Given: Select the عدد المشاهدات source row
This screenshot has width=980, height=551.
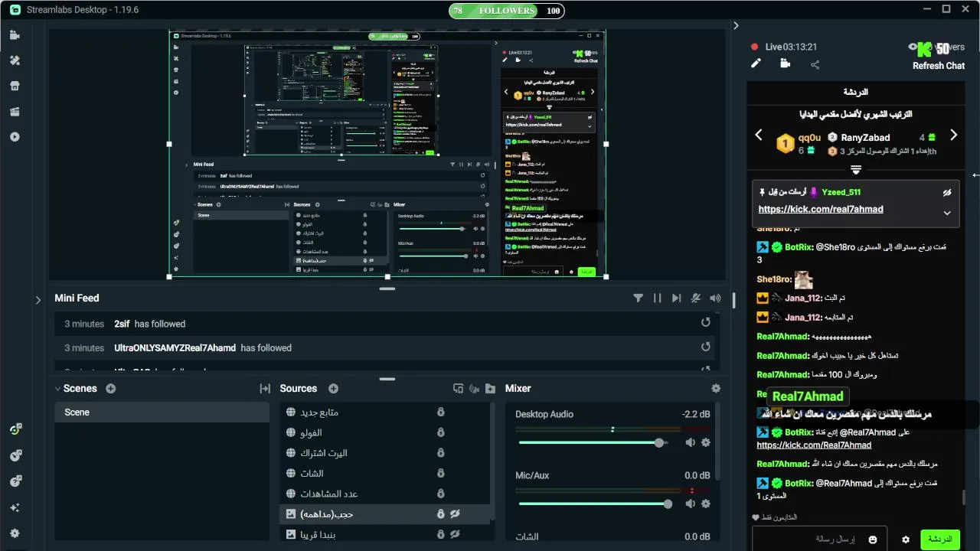Looking at the screenshot, I should tap(386, 494).
